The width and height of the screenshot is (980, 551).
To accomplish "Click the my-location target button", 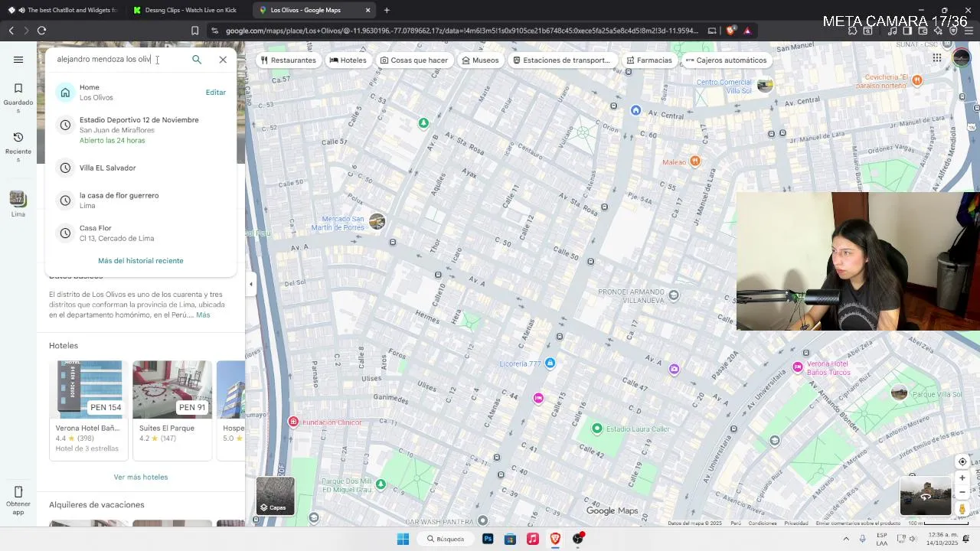I will (962, 462).
